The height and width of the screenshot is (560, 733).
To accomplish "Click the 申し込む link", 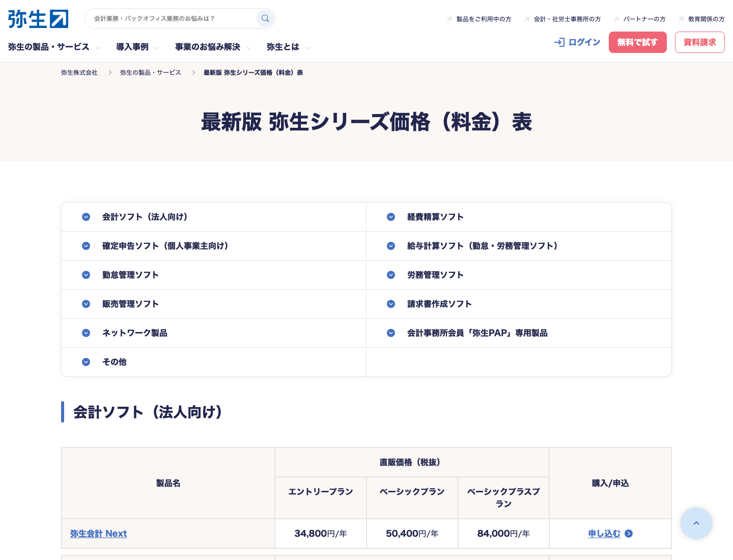I will point(604,534).
